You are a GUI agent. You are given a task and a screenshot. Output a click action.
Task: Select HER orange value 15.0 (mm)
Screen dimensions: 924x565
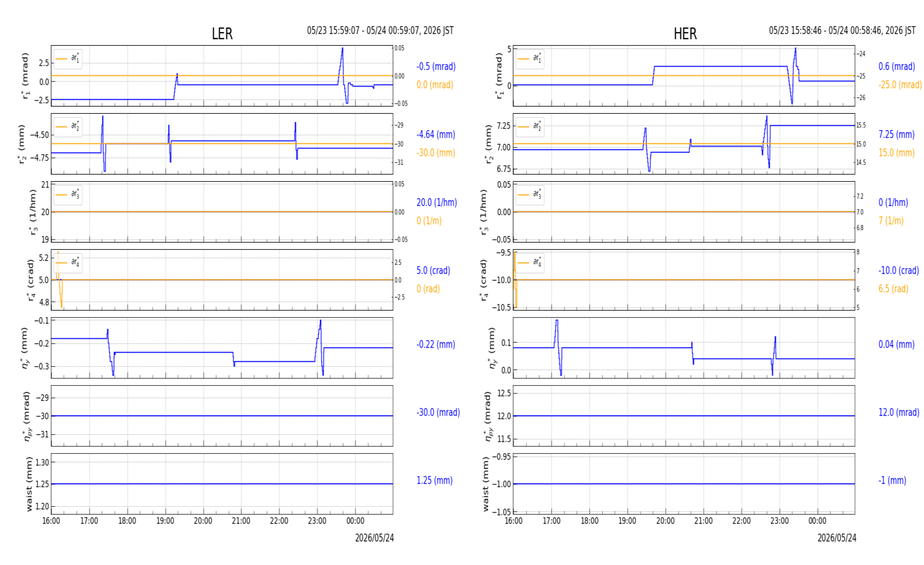[897, 153]
